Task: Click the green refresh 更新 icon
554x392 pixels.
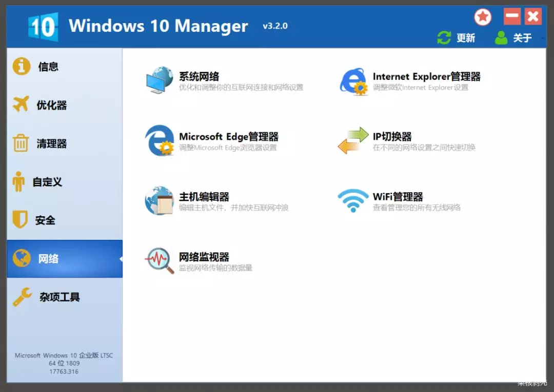Action: click(444, 38)
